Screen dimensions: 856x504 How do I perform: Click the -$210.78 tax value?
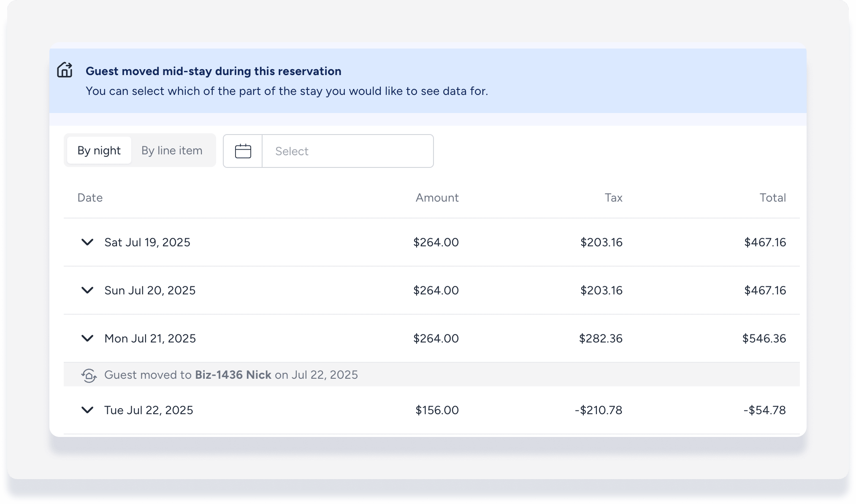point(598,410)
